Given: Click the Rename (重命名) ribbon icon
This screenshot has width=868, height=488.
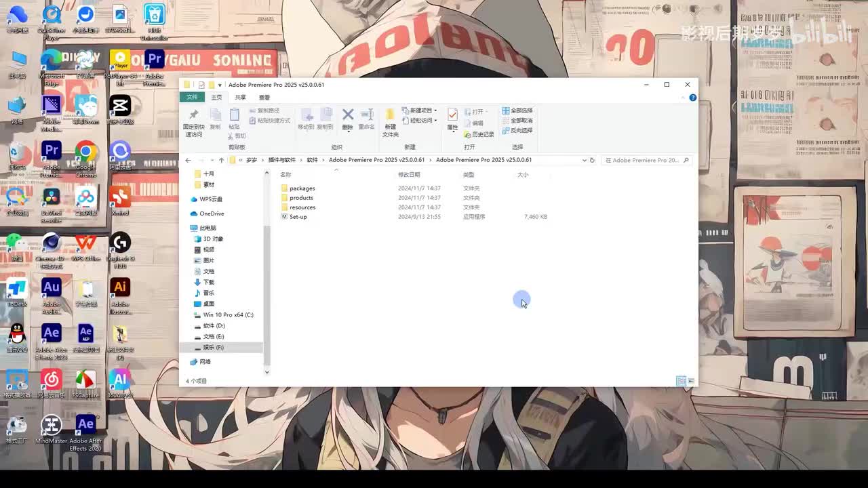Looking at the screenshot, I should coord(367,119).
